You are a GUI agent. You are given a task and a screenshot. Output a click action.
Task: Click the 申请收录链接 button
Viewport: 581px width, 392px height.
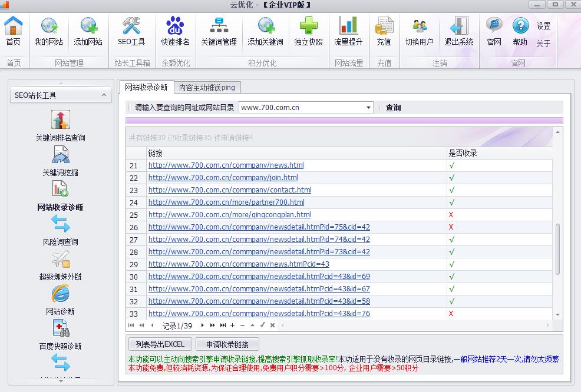tap(227, 344)
